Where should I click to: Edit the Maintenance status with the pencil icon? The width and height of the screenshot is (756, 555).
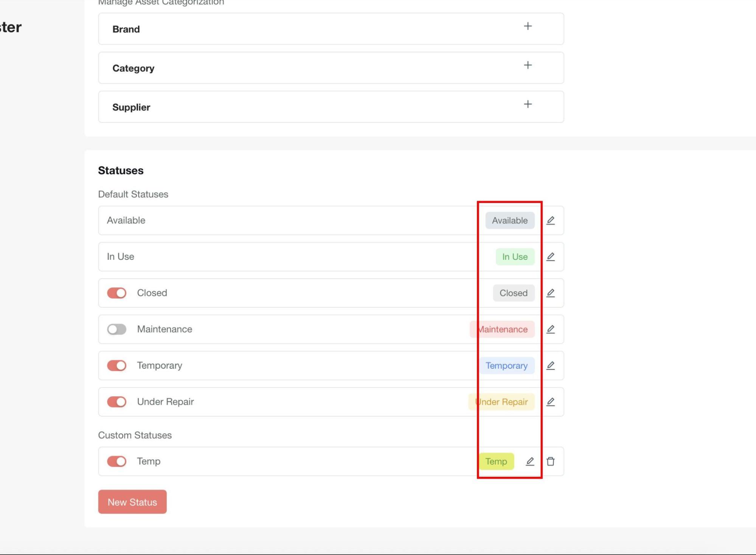(x=550, y=329)
